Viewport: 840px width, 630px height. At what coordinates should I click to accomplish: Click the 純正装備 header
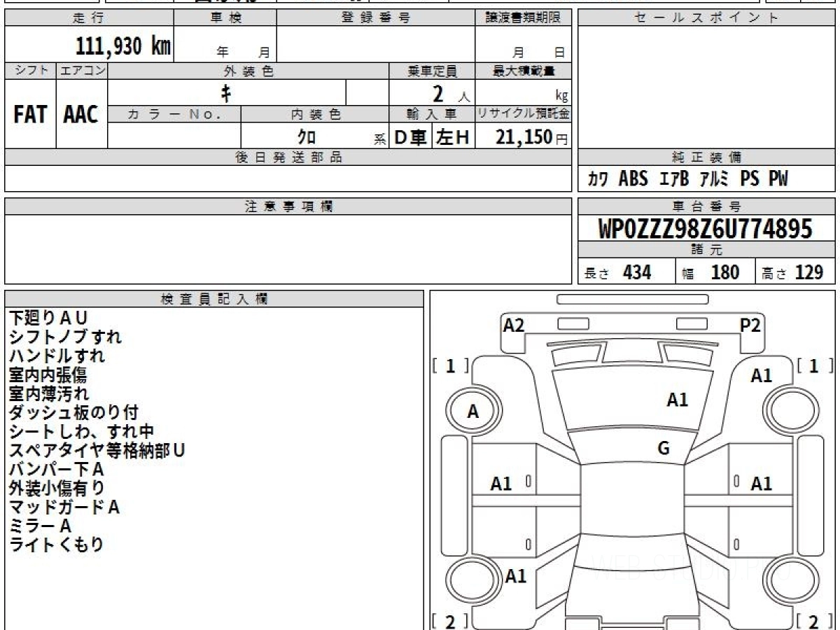706,157
